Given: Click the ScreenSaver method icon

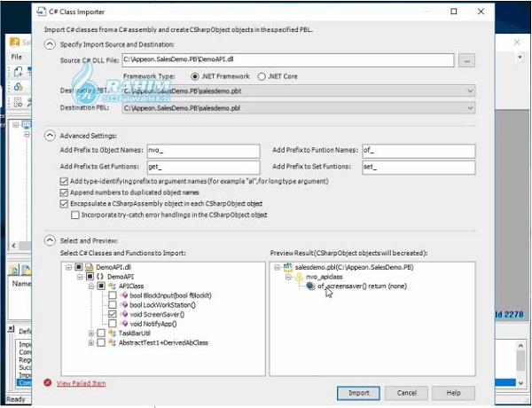Looking at the screenshot, I should point(124,314).
